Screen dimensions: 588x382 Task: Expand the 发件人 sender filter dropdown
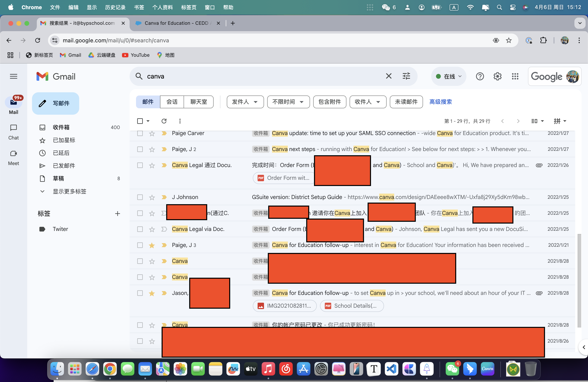pyautogui.click(x=245, y=102)
